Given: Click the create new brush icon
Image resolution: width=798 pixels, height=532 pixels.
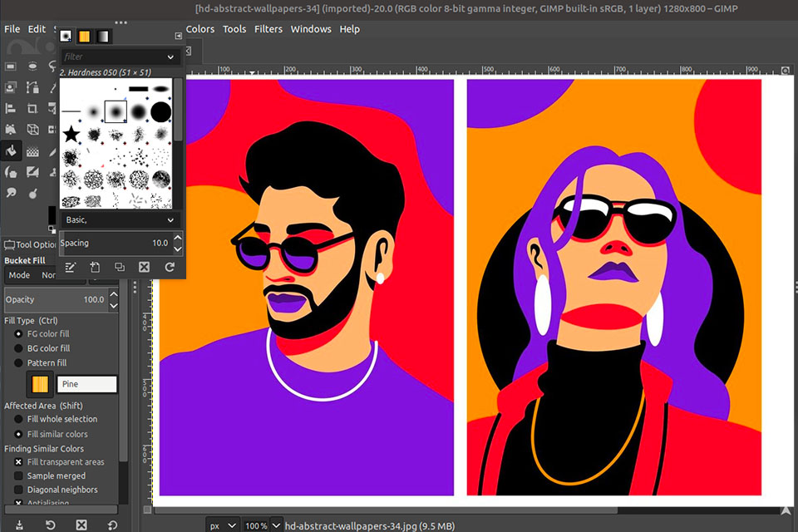Looking at the screenshot, I should (95, 268).
